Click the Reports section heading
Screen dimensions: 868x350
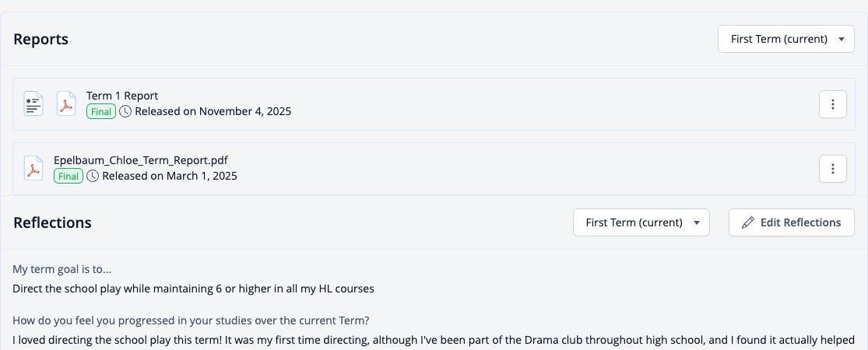click(41, 39)
